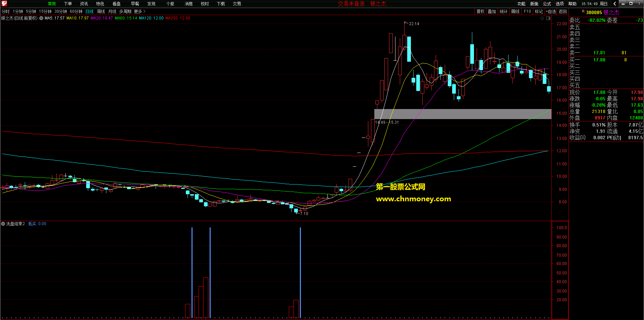Open the 个股 menu
This screenshot has width=644, height=320.
point(170,4)
